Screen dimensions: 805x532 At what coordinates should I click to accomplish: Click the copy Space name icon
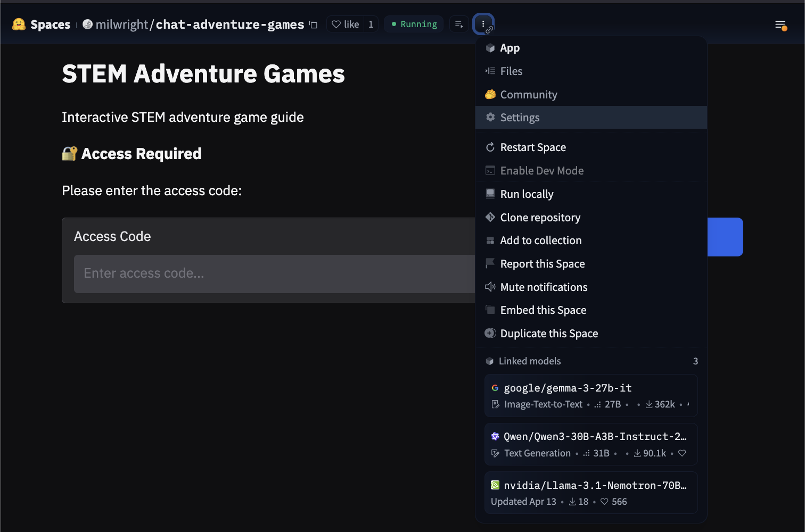[313, 24]
